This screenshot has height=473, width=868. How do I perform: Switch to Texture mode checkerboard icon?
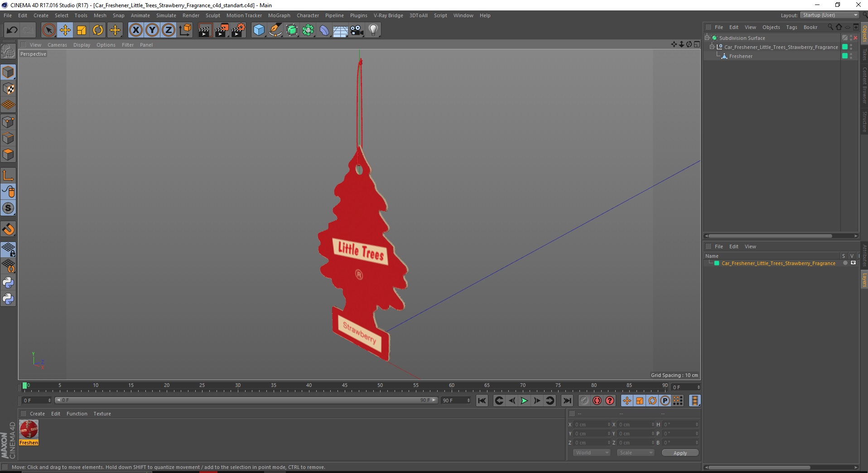point(8,89)
